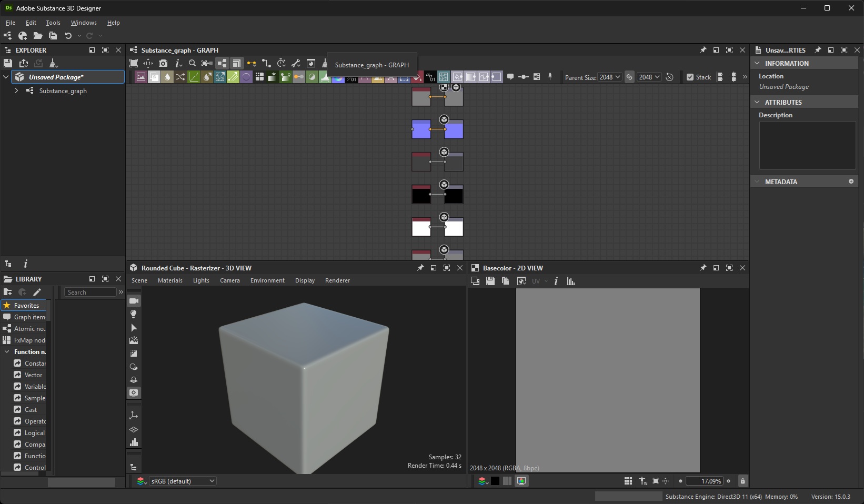Click the magnifier search icon in graph toolbar
864x504 pixels.
(193, 63)
